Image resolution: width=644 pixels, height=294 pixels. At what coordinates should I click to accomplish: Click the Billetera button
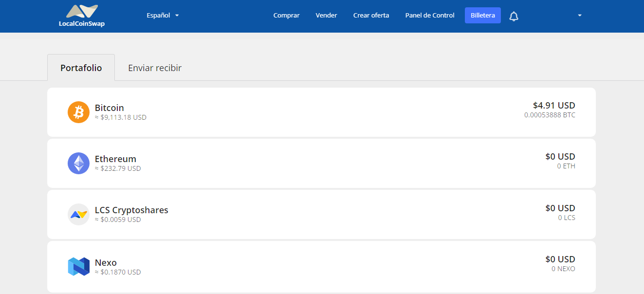coord(483,16)
